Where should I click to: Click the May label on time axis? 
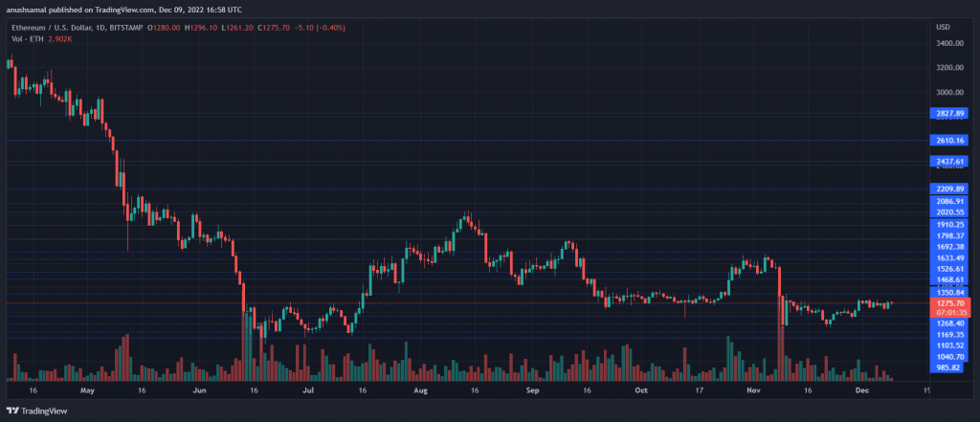(x=88, y=390)
